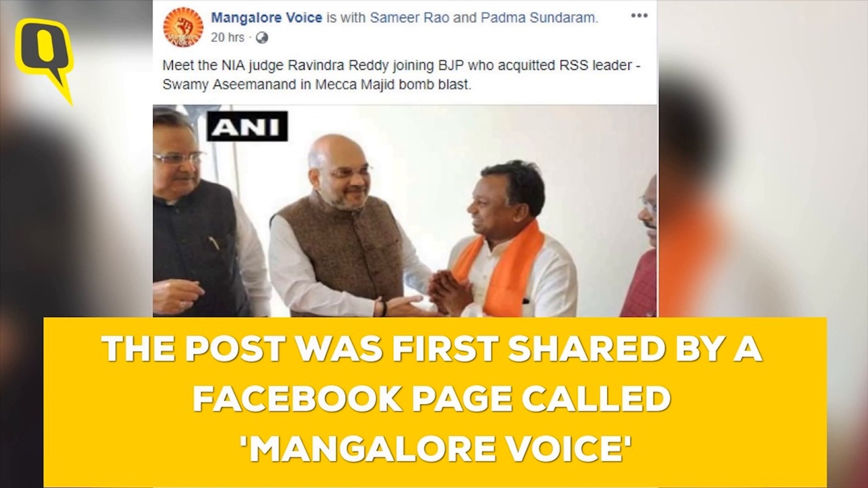Click the man in the dark vest with glasses
Image resolution: width=868 pixels, height=488 pixels.
(203, 212)
